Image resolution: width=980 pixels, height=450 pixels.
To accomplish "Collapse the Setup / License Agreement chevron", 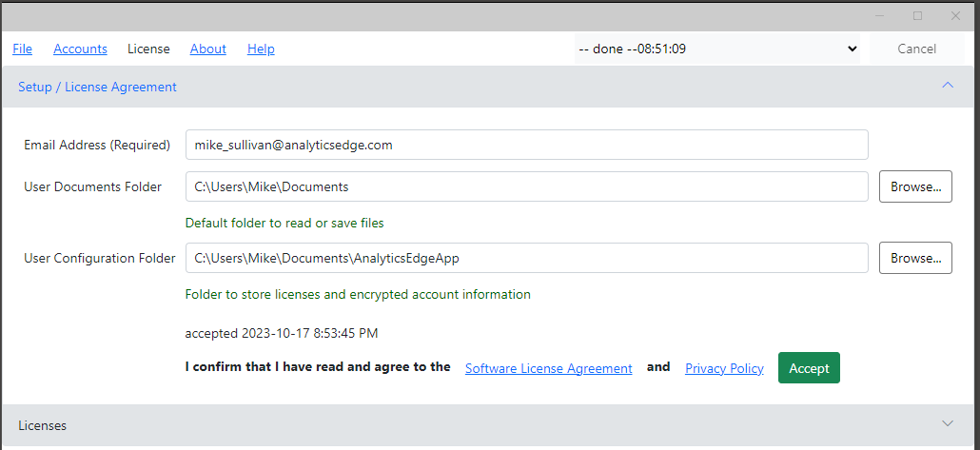I will 948,86.
